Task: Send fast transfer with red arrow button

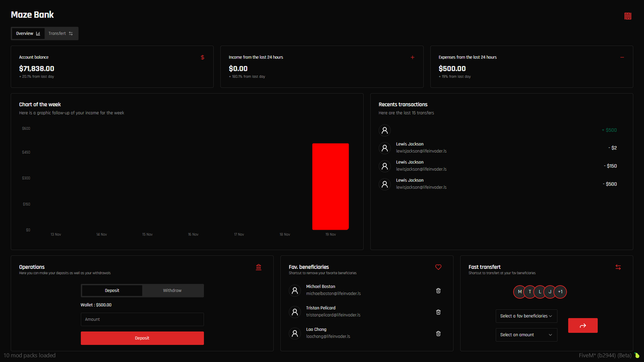Action: point(583,325)
